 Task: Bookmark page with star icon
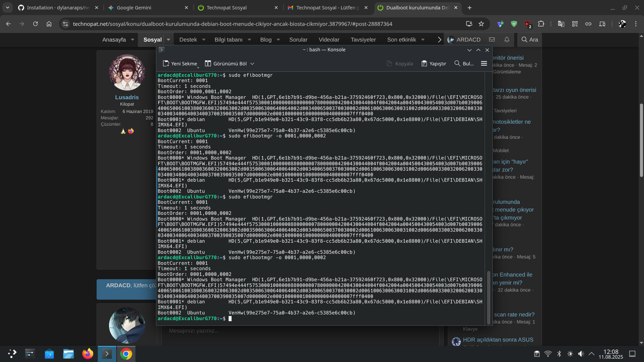[x=481, y=24]
